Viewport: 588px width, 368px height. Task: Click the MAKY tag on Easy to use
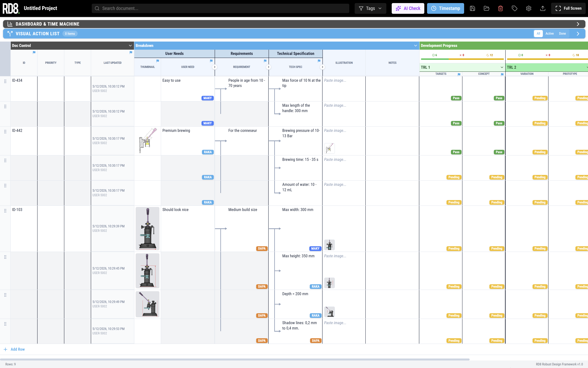[x=207, y=98]
